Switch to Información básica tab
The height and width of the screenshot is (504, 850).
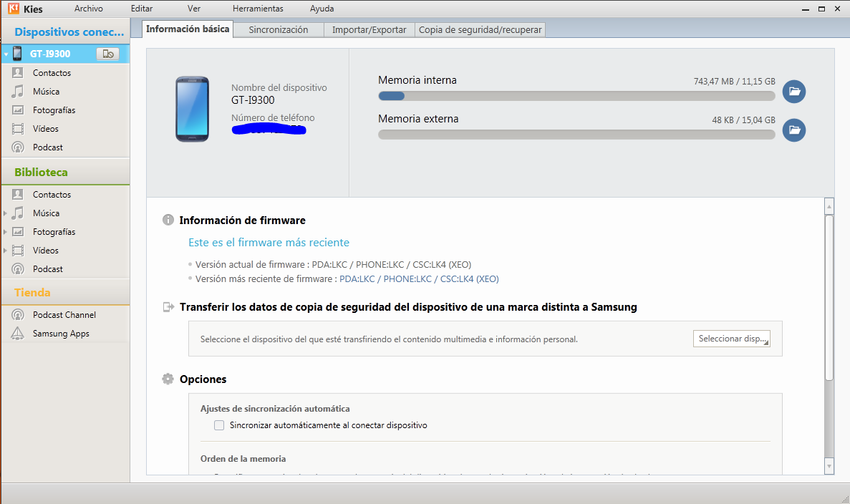pos(188,29)
